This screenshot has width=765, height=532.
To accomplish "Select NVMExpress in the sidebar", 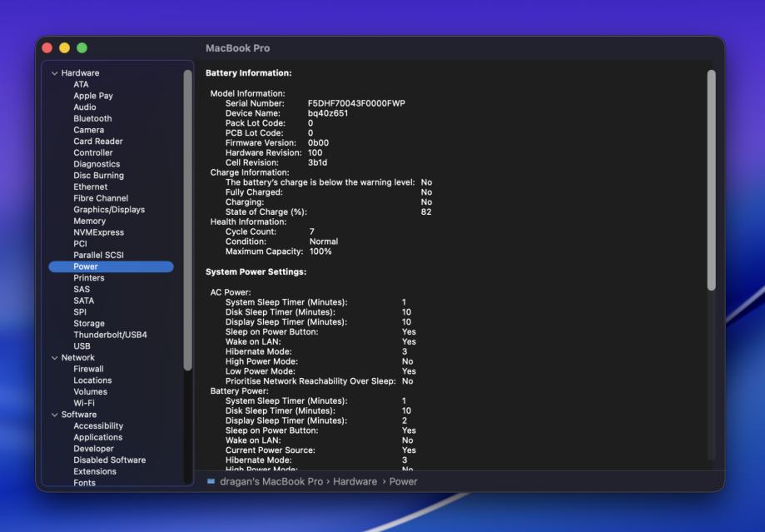I will pos(98,233).
